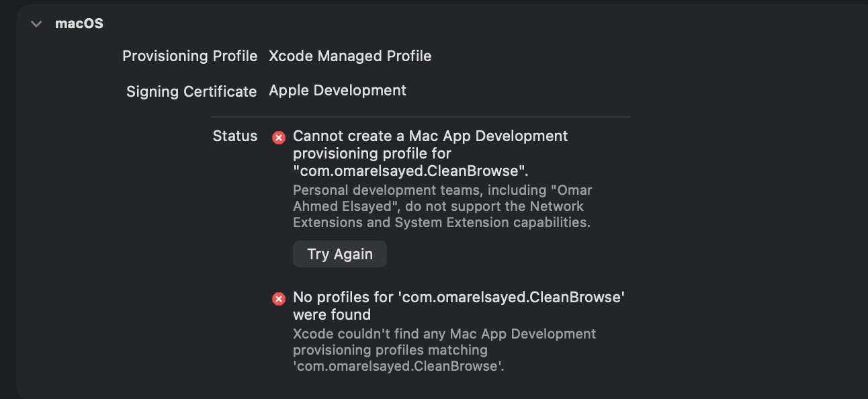The image size is (868, 399).
Task: Click red error icon beside "No profiles" message
Action: [279, 299]
